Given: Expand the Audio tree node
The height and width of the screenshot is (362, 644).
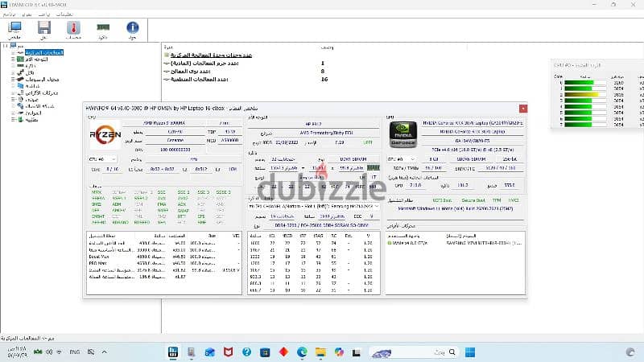Looking at the screenshot, I should pyautogui.click(x=13, y=99).
